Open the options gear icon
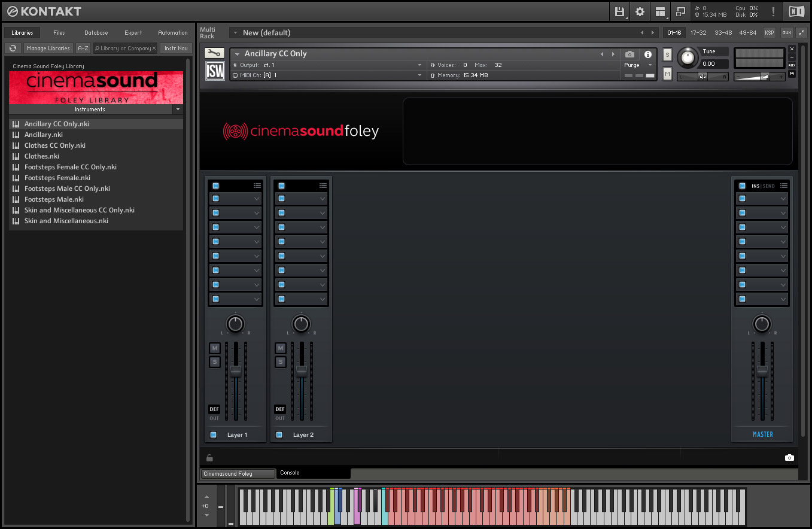The height and width of the screenshot is (529, 812). click(x=640, y=11)
